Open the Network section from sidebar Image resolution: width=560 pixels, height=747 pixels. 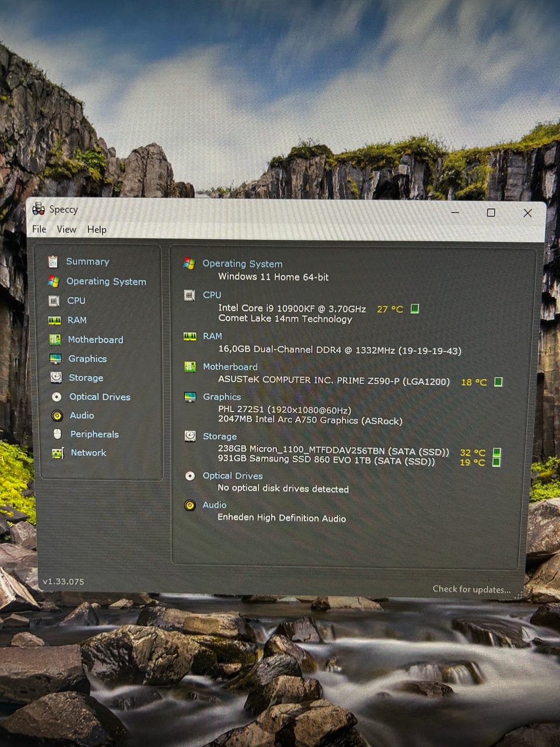(x=89, y=453)
